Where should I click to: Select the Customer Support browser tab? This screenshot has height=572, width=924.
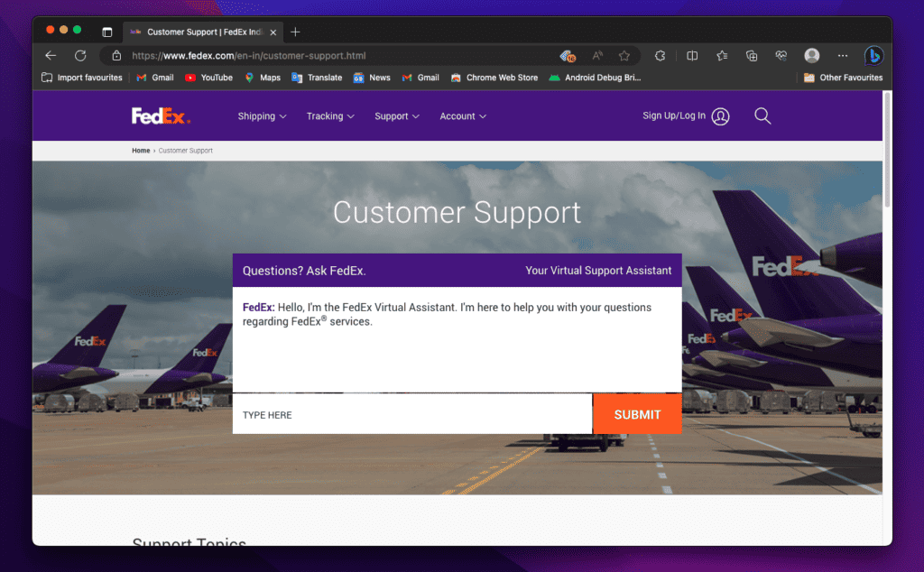point(203,32)
